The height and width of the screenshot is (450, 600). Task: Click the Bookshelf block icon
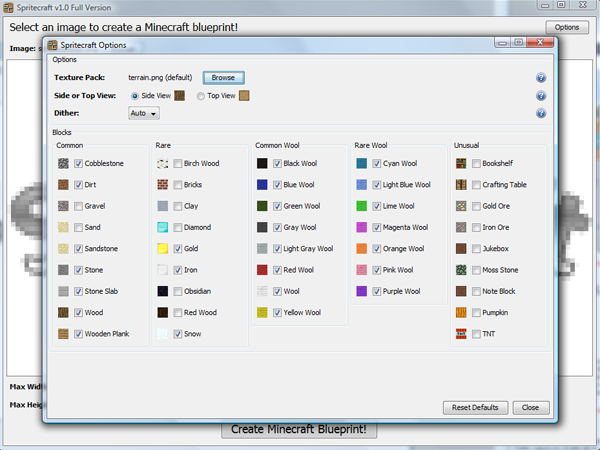[461, 163]
